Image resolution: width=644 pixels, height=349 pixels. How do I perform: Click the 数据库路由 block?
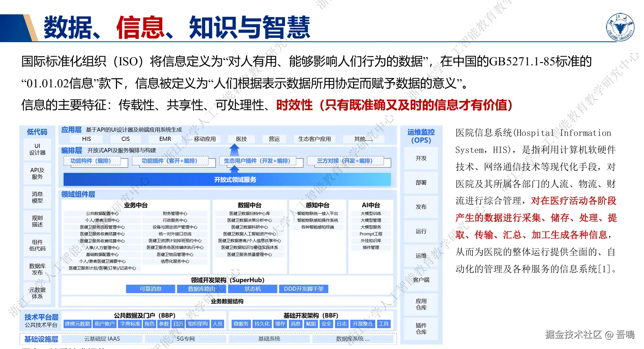[201, 289]
